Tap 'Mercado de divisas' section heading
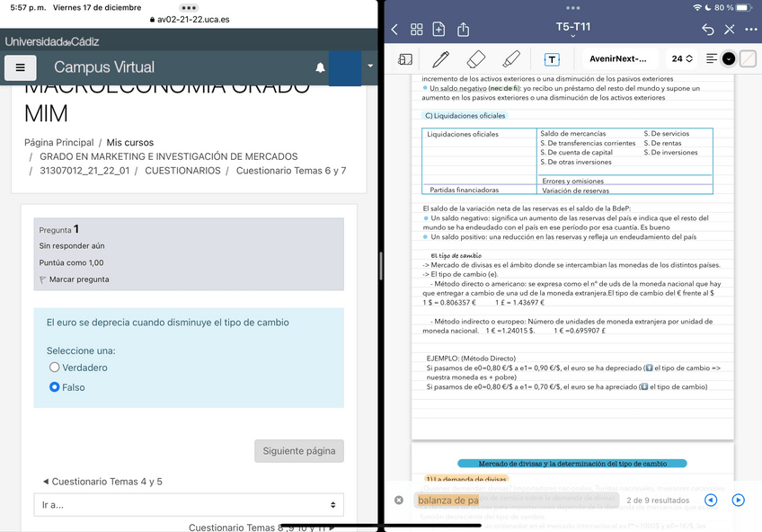Screen dimensions: 762x532 coord(572,464)
